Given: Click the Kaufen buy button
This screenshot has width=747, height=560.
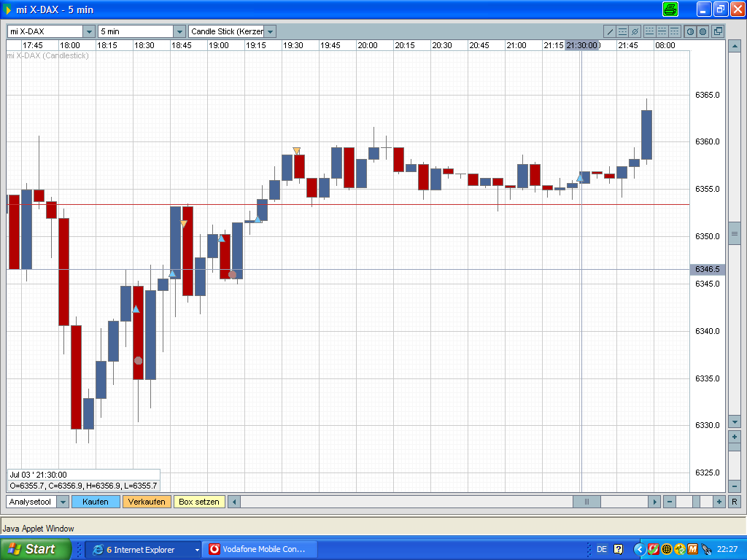Looking at the screenshot, I should coord(96,502).
